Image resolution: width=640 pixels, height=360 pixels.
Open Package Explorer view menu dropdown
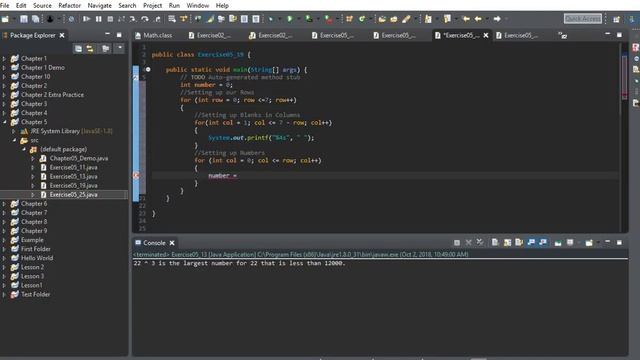point(120,48)
